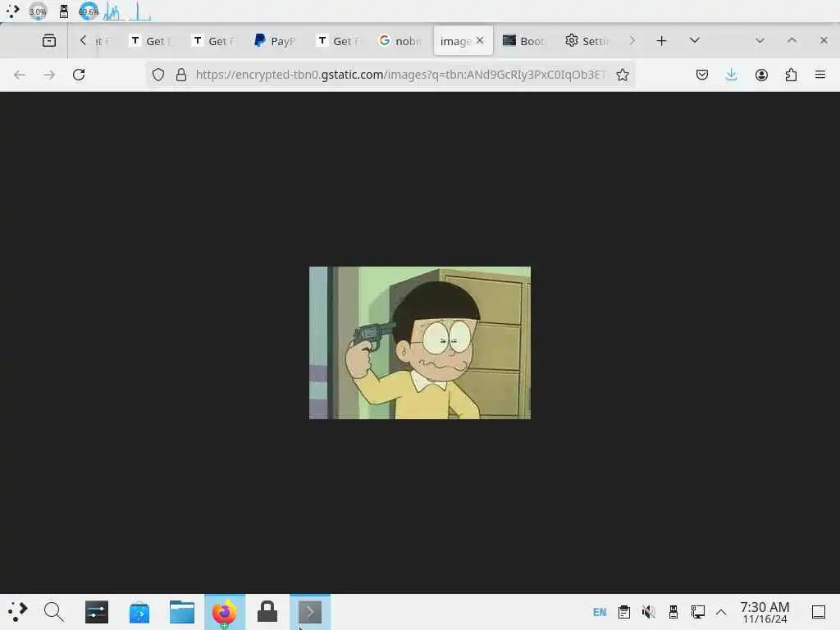Select the Get tab right of PayPal
The width and height of the screenshot is (840, 630).
pyautogui.click(x=337, y=41)
